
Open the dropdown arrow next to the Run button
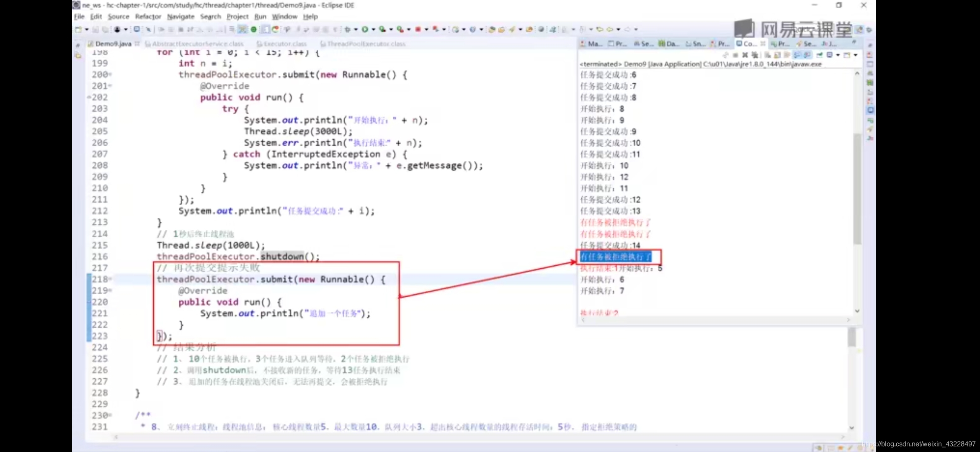coord(374,29)
